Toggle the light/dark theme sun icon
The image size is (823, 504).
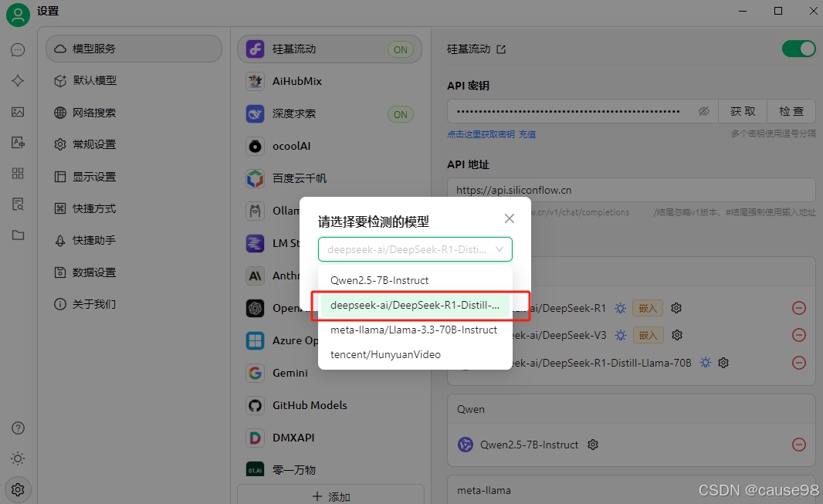pos(18,459)
